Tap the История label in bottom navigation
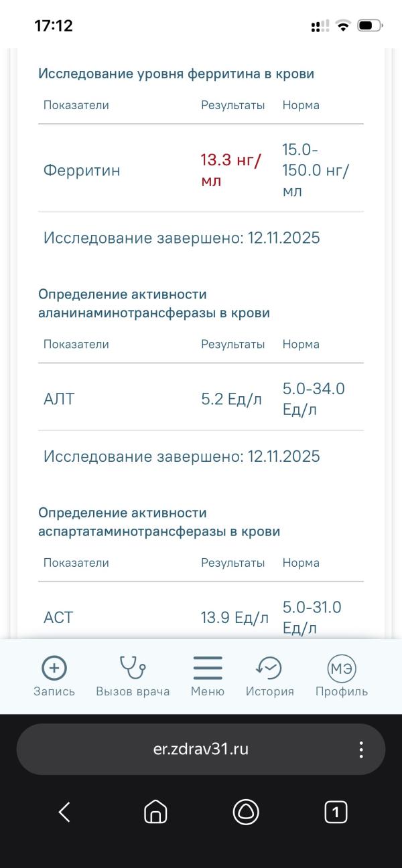 pyautogui.click(x=269, y=691)
